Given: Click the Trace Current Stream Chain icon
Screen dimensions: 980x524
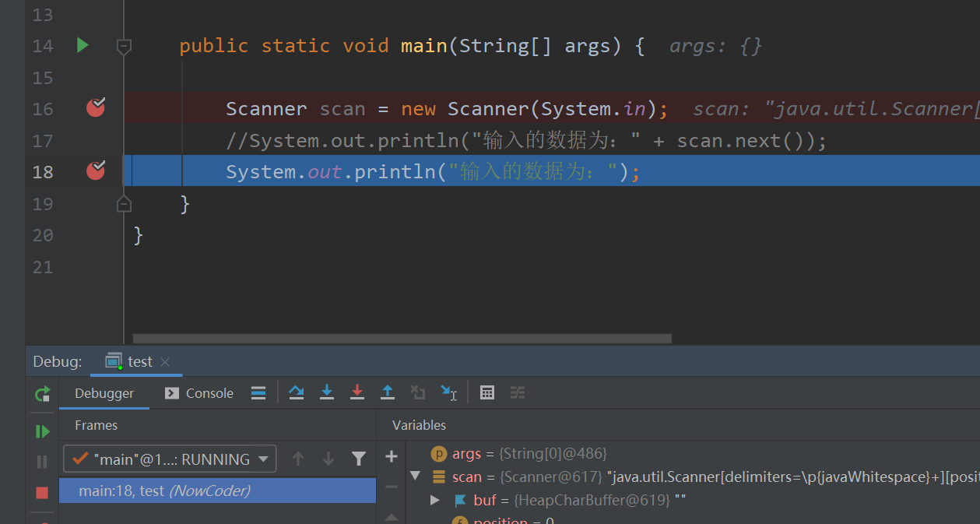Looking at the screenshot, I should (518, 392).
